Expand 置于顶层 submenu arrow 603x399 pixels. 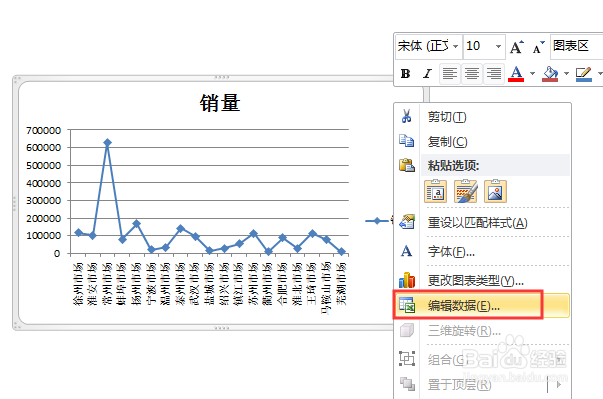[x=559, y=384]
